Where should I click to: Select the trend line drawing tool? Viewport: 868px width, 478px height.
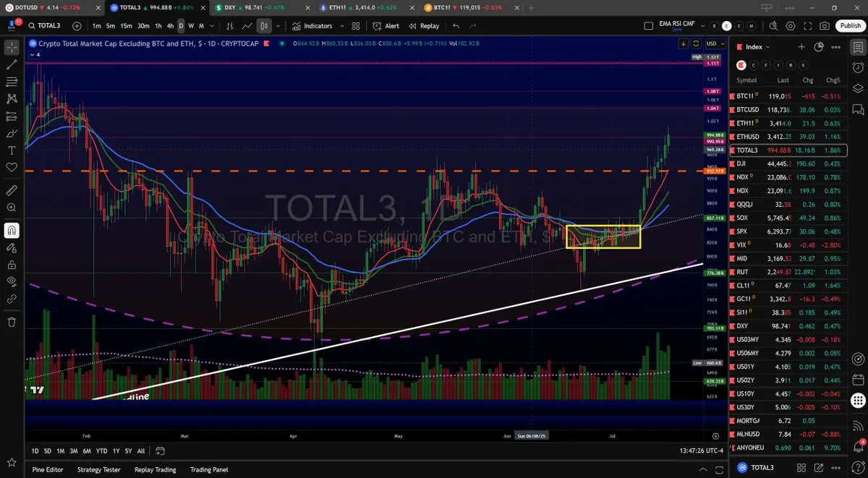click(12, 64)
